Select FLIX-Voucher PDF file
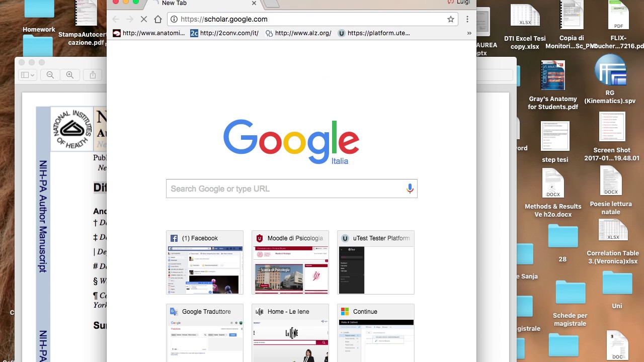This screenshot has width=644, height=362. pos(618,25)
